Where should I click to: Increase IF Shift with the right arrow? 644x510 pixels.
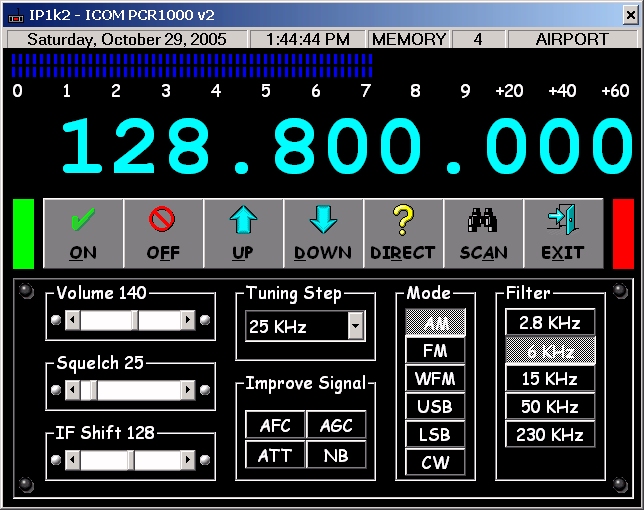pyautogui.click(x=188, y=460)
